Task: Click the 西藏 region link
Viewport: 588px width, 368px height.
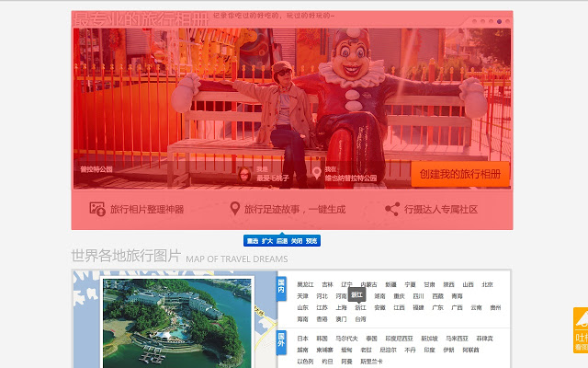Action: click(x=437, y=296)
